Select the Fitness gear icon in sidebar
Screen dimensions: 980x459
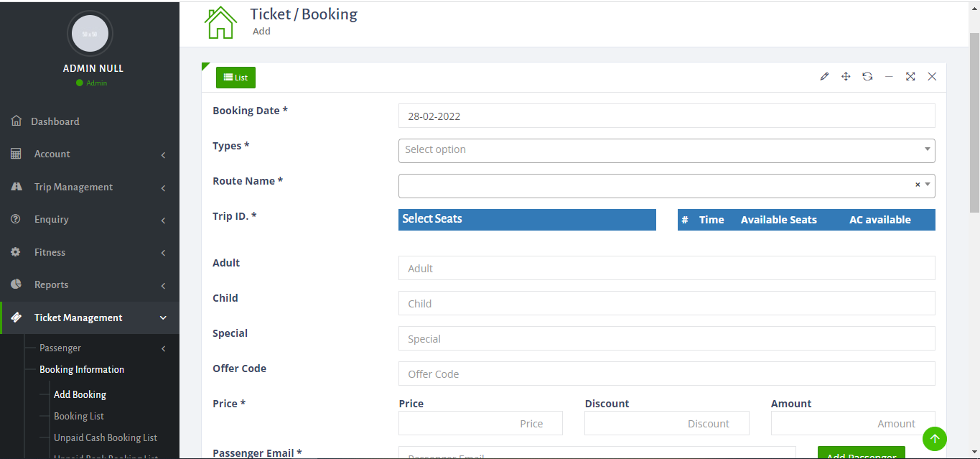click(x=16, y=252)
